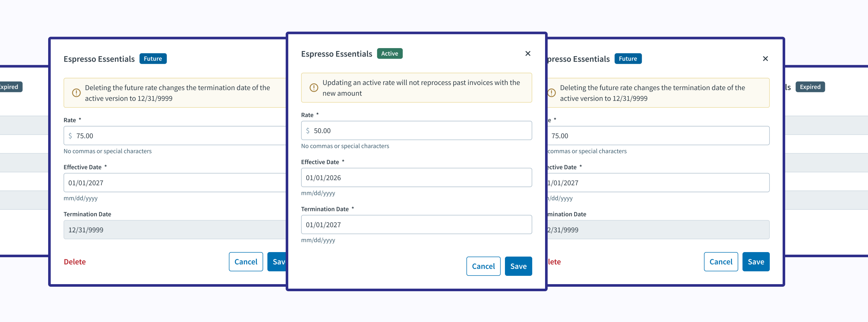Click the Future badge in the left dialog

pyautogui.click(x=153, y=59)
